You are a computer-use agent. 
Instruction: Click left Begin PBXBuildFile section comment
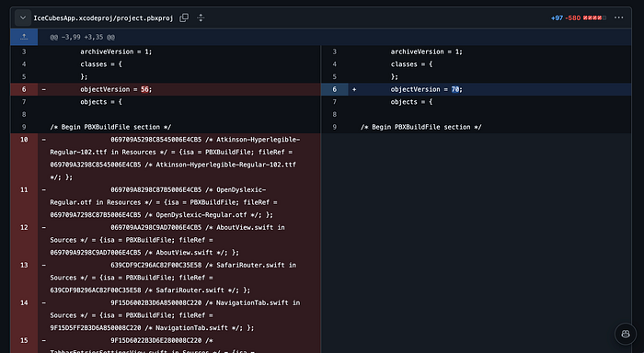click(110, 127)
